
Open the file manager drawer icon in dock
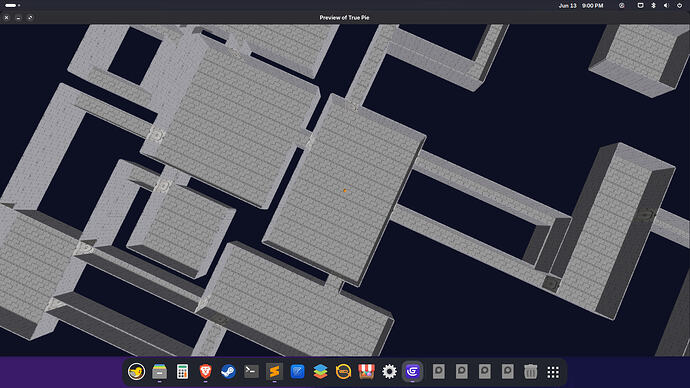159,372
